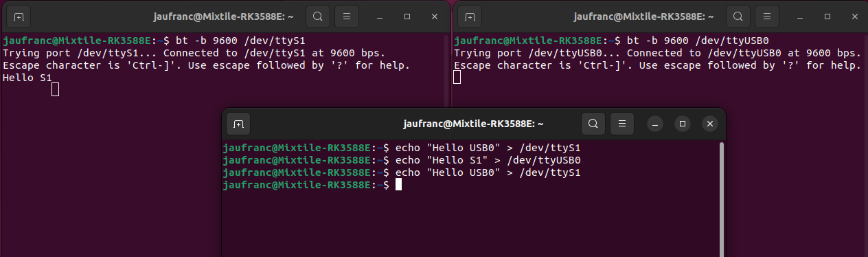Click search icon in ttyUSB0 terminal
Screen dimensions: 868x257
738,16
